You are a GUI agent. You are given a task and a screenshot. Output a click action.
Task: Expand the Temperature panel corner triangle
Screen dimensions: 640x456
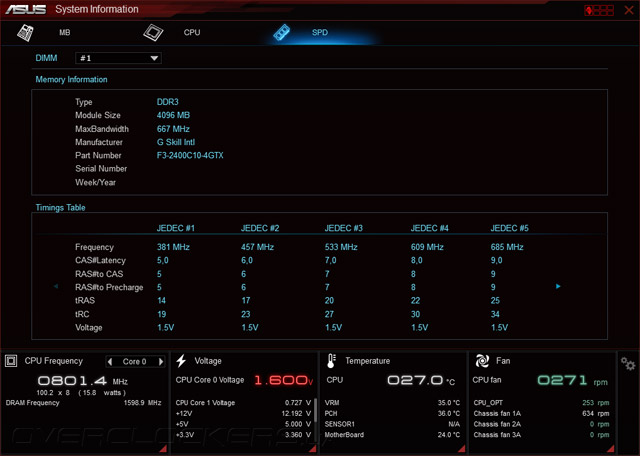pos(462,449)
